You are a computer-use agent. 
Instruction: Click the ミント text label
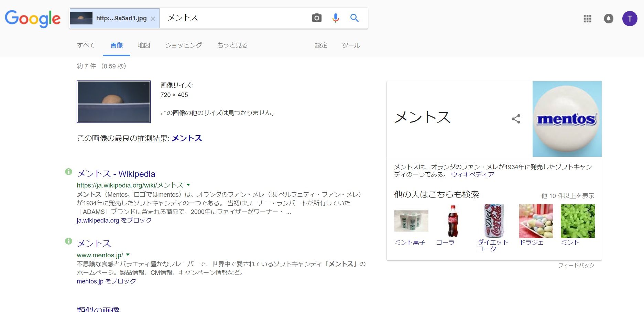click(570, 242)
